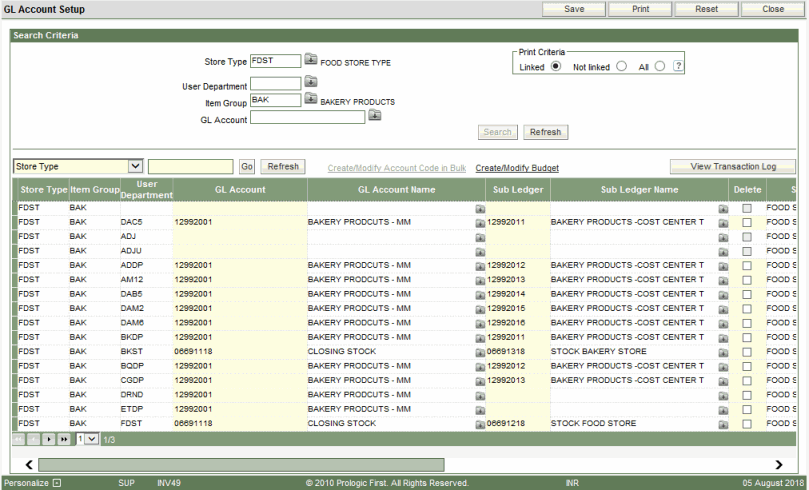This screenshot has width=809, height=490.
Task: Open the page number dropdown
Action: 87,439
